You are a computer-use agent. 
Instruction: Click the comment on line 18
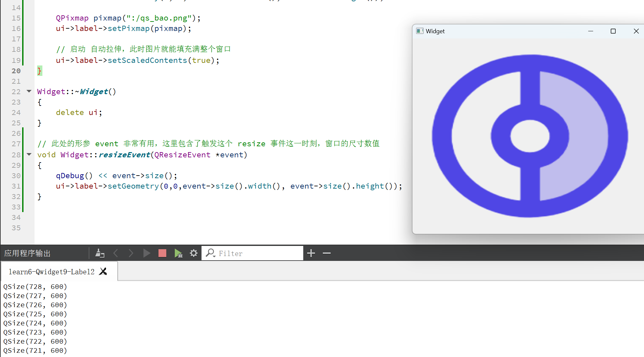pos(143,49)
